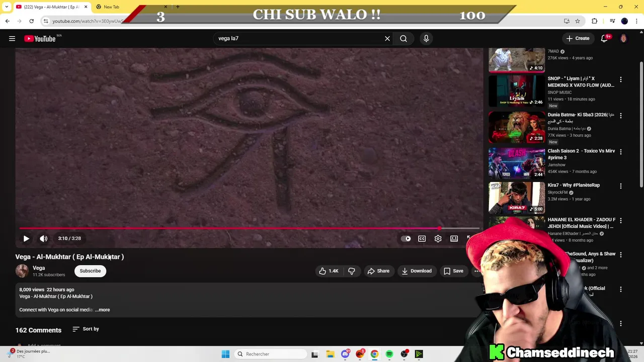The width and height of the screenshot is (644, 362).
Task: Open the SNOP Liyam video thumbnail
Action: coord(517,90)
